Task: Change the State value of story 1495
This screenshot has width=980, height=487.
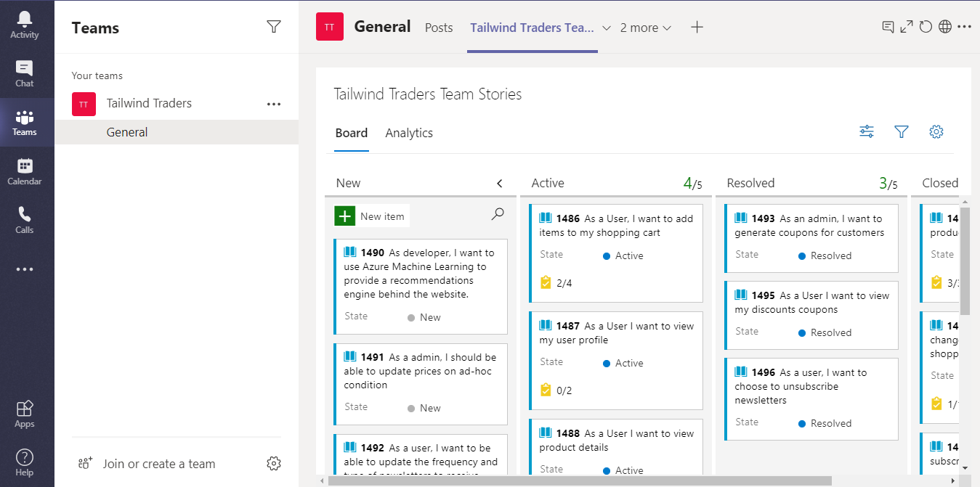Action: click(x=825, y=332)
